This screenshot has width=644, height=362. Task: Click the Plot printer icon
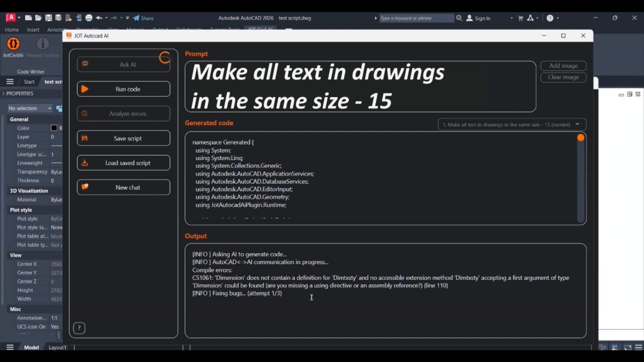[89, 18]
